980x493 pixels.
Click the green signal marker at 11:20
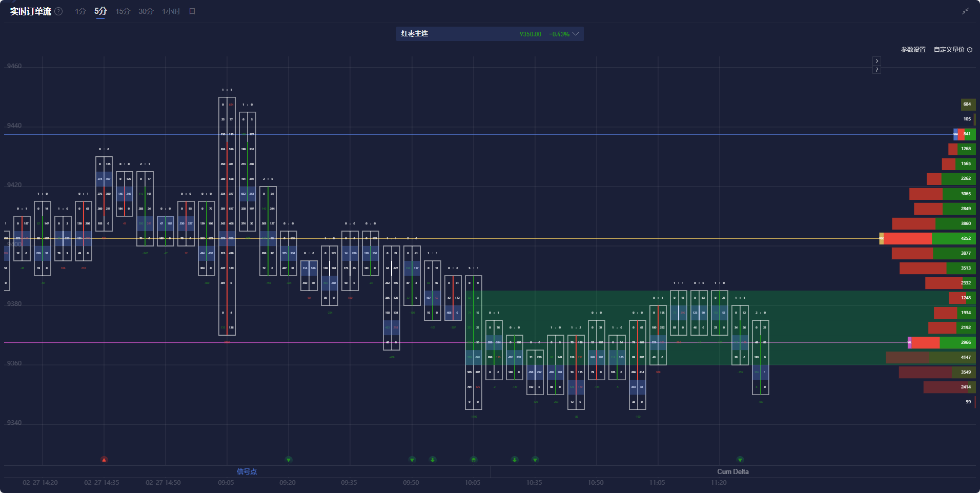[x=740, y=460]
